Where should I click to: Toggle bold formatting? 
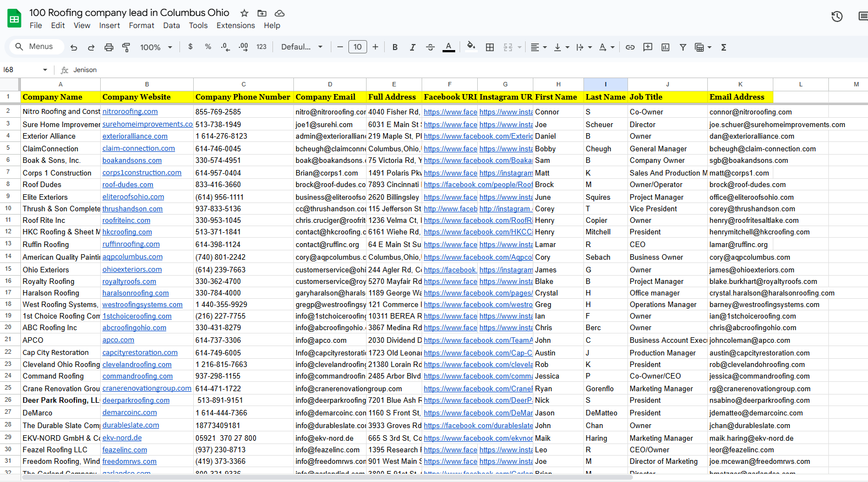tap(395, 47)
